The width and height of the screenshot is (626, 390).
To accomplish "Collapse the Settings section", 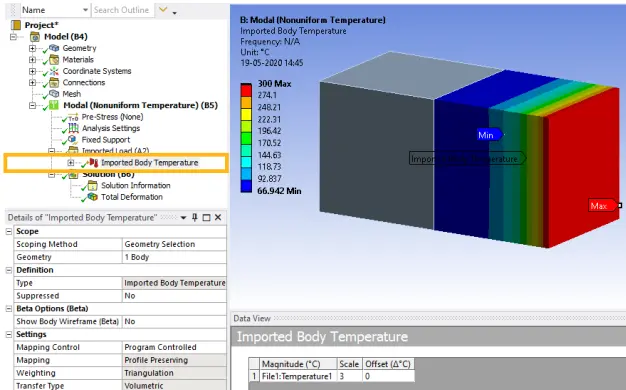I will point(9,335).
